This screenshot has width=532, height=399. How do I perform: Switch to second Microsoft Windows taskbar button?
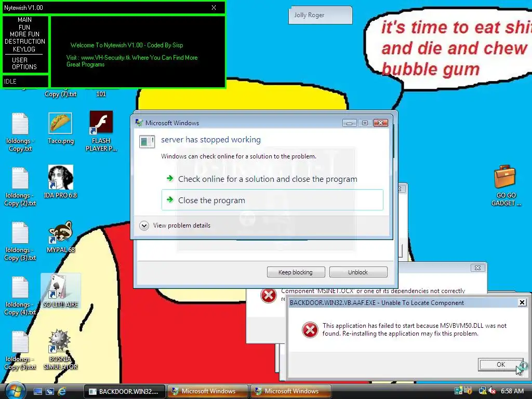tap(291, 391)
